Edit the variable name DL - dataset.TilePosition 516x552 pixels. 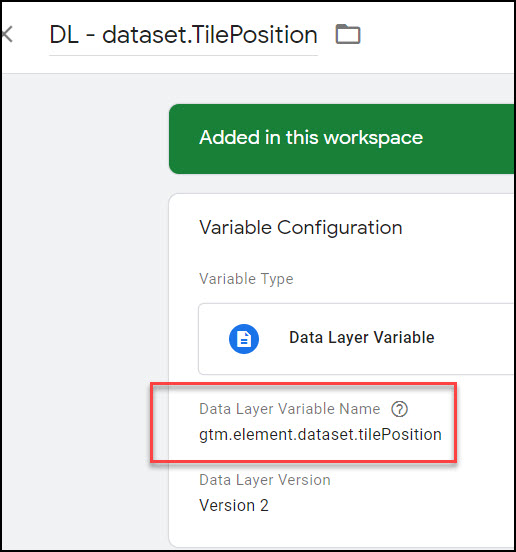point(183,35)
